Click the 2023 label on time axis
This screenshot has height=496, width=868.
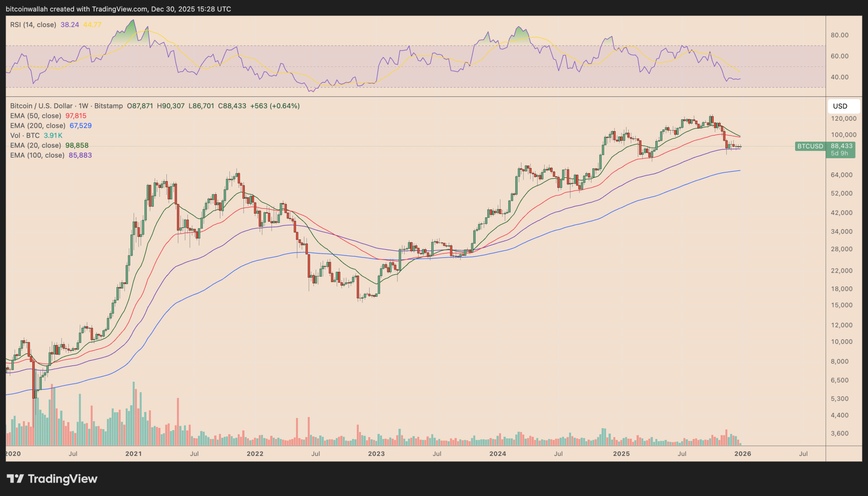pos(376,454)
